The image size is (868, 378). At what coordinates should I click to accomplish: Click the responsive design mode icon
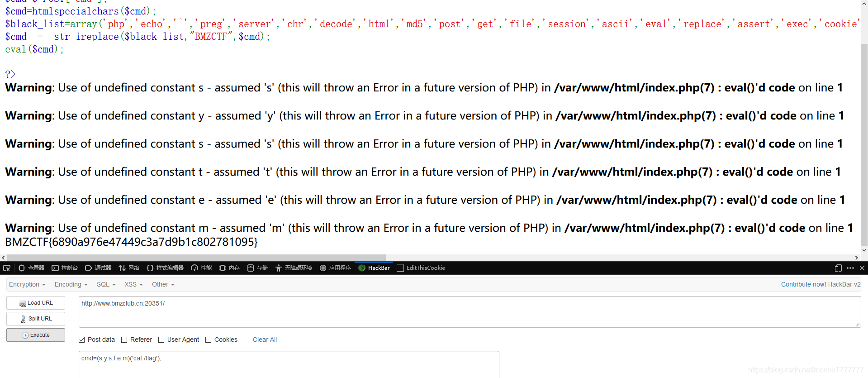(x=838, y=268)
